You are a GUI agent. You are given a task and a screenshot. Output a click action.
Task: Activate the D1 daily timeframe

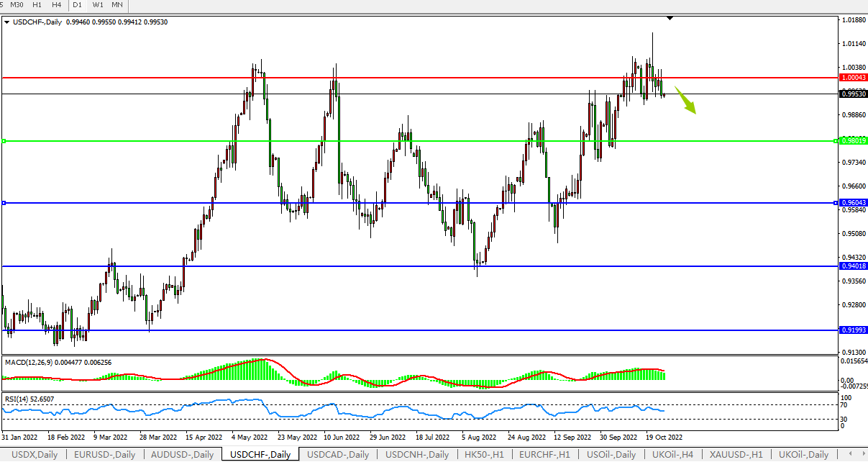pyautogui.click(x=78, y=5)
